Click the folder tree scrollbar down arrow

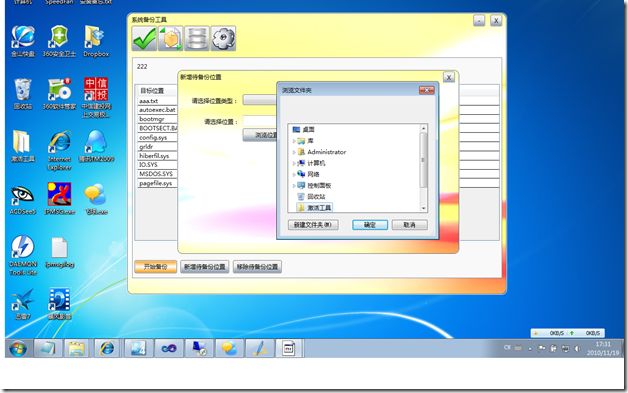pyautogui.click(x=423, y=209)
